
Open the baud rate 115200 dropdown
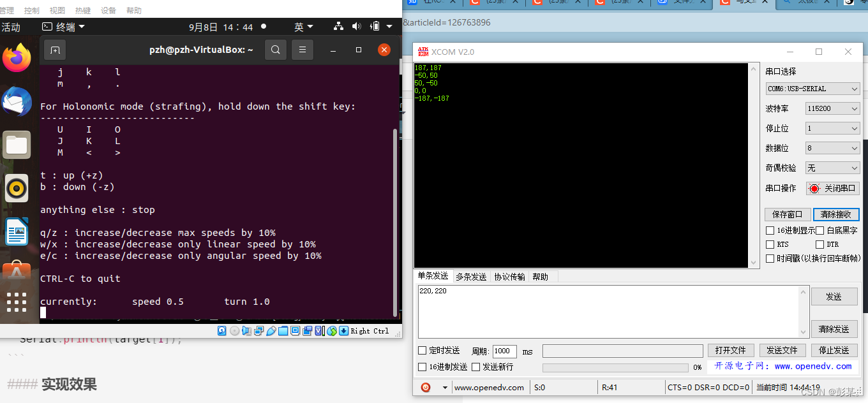point(833,108)
